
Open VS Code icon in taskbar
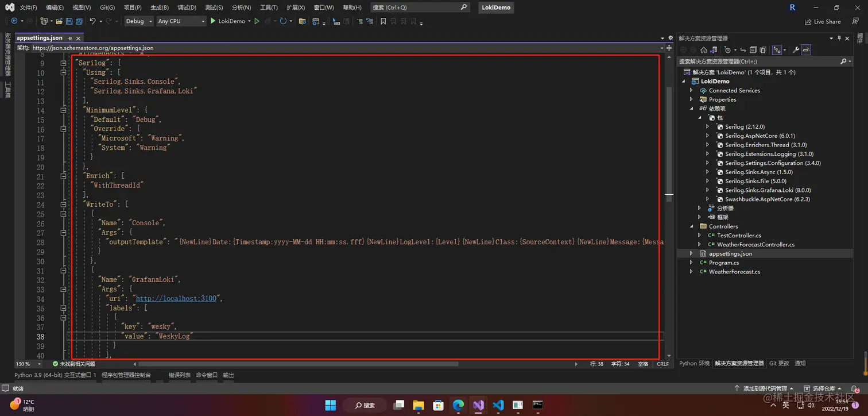click(498, 405)
